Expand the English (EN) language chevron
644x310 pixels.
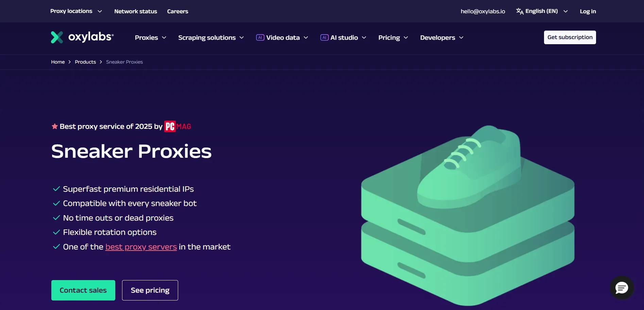click(x=565, y=11)
